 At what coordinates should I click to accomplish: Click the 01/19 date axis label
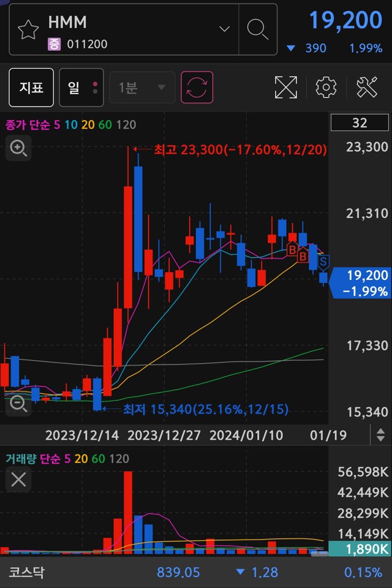click(328, 435)
